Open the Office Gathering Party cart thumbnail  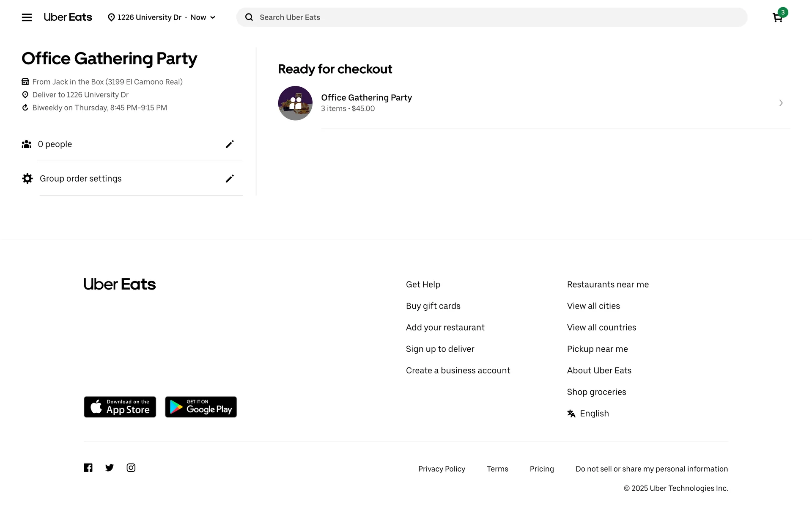pos(295,103)
